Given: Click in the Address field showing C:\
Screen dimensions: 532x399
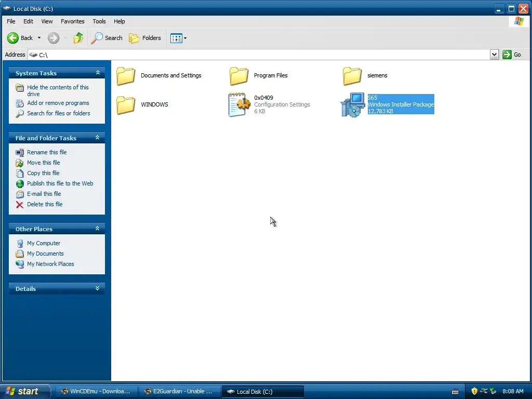Looking at the screenshot, I should (x=259, y=55).
